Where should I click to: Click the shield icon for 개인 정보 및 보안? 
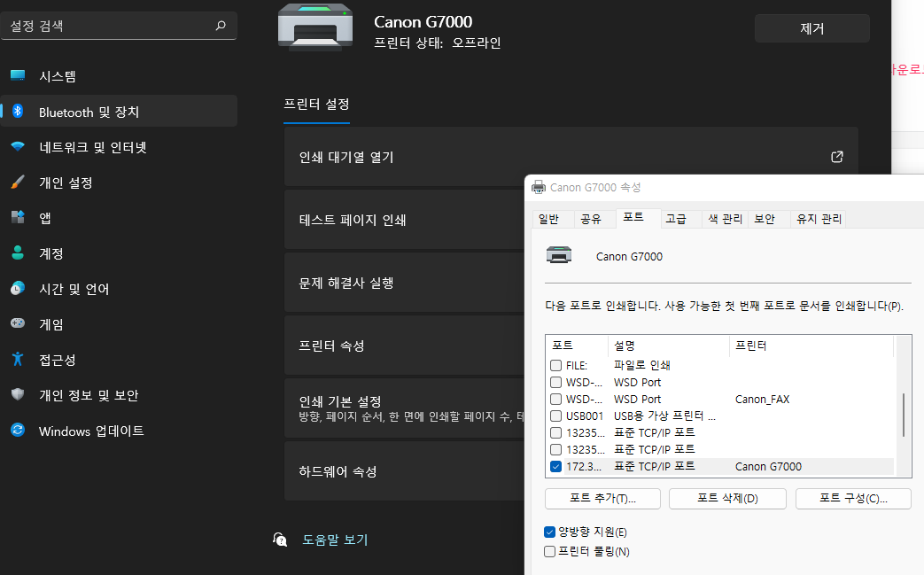pyautogui.click(x=18, y=394)
